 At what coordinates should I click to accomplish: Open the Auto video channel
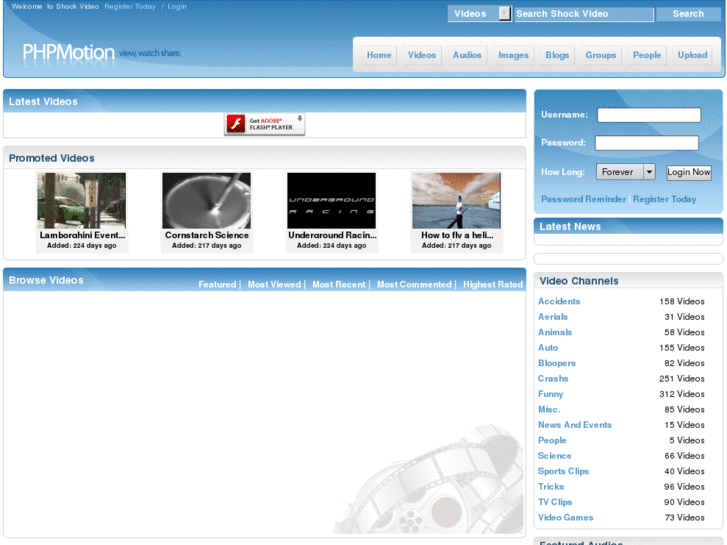click(x=548, y=347)
